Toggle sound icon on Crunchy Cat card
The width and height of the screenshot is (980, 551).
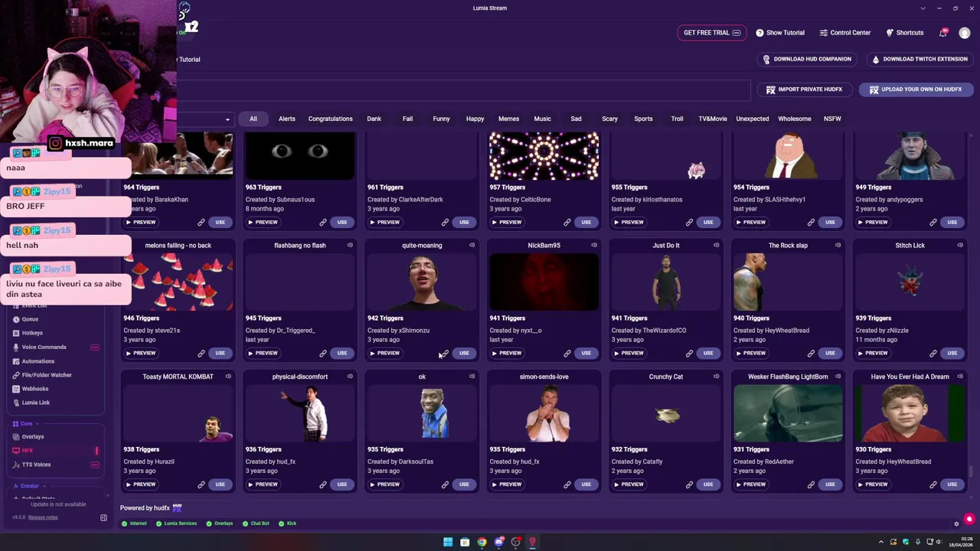716,377
